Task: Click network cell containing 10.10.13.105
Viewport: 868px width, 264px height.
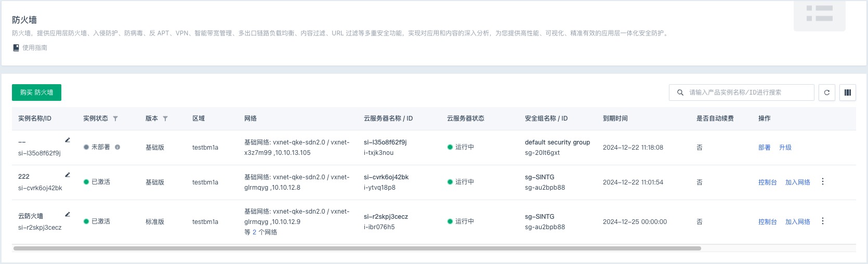Action: 297,148
